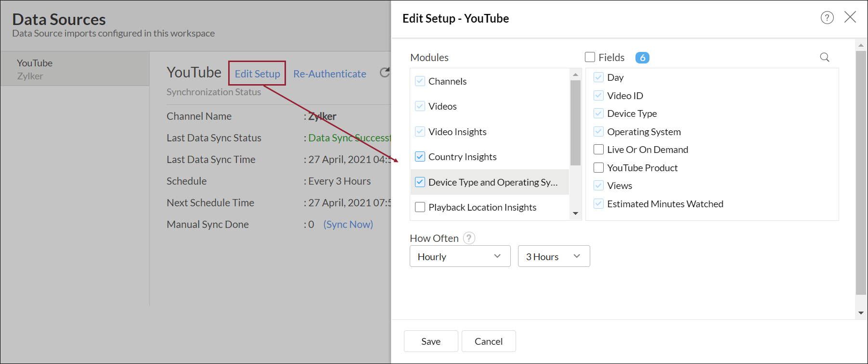Click the Save button
This screenshot has width=868, height=364.
[430, 341]
